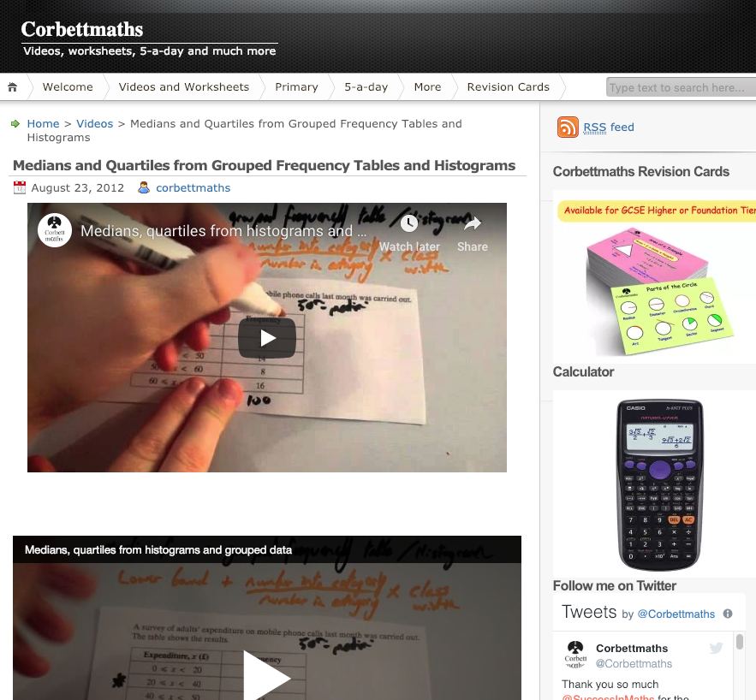Open the 5-a-day menu item
Viewport: 756px width, 700px height.
366,87
